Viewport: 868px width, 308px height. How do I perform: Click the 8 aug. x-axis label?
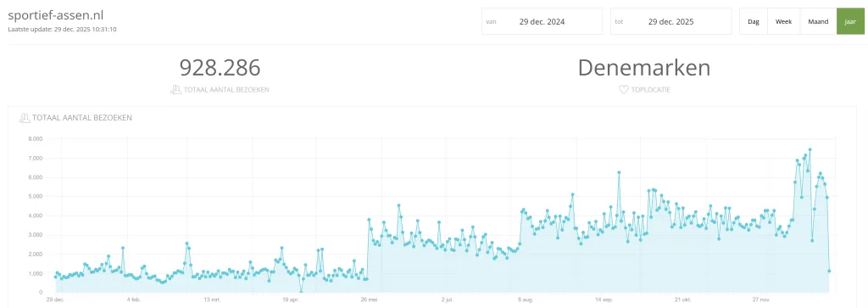525,300
